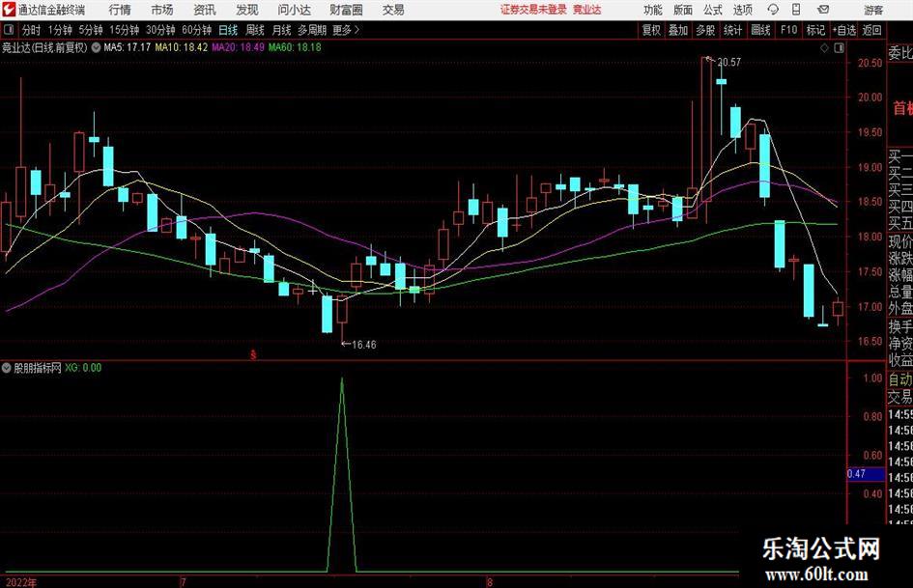Click the 统计 statistics button
The height and width of the screenshot is (588, 913).
click(x=733, y=30)
